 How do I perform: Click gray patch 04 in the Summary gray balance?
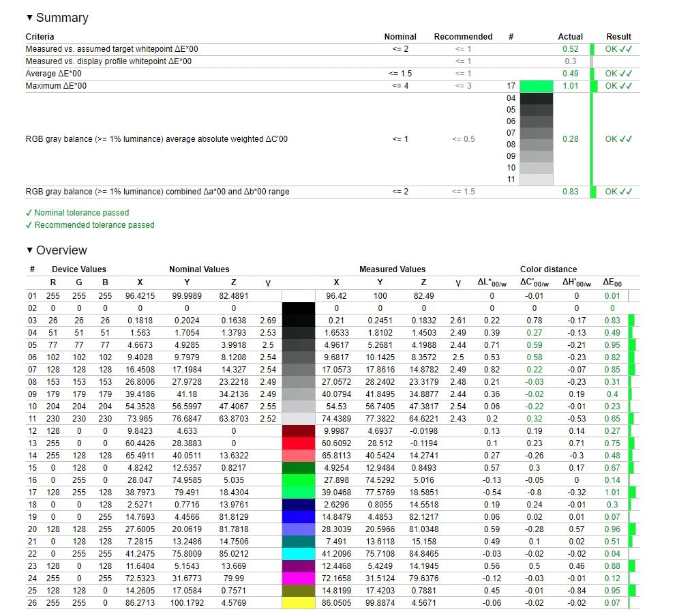[536, 98]
